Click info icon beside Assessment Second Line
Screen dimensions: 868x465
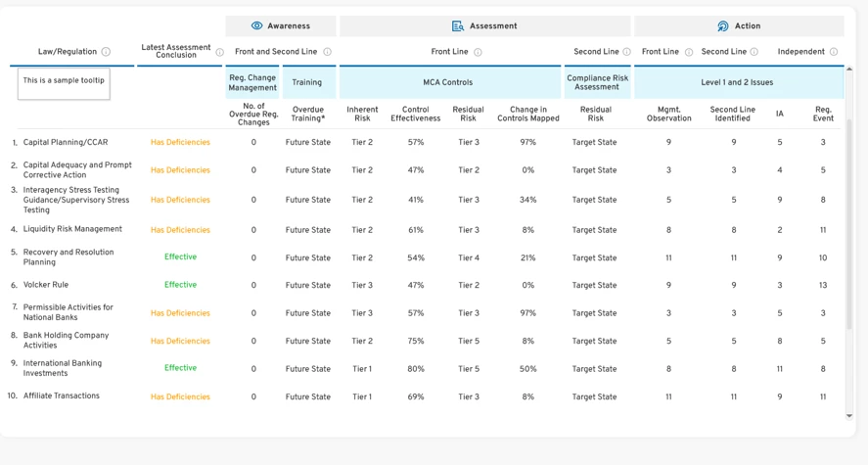point(626,52)
